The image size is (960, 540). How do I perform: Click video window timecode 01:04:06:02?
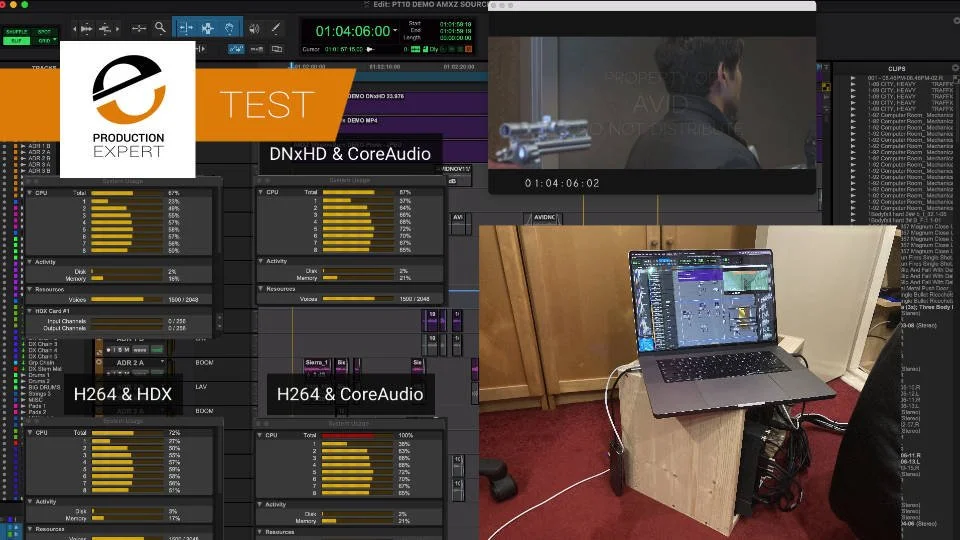(x=561, y=183)
